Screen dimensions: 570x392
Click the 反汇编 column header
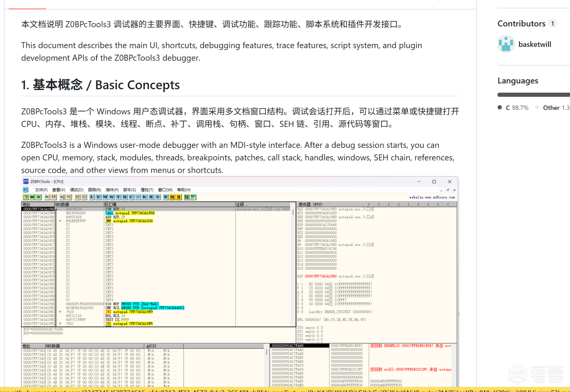click(170, 204)
